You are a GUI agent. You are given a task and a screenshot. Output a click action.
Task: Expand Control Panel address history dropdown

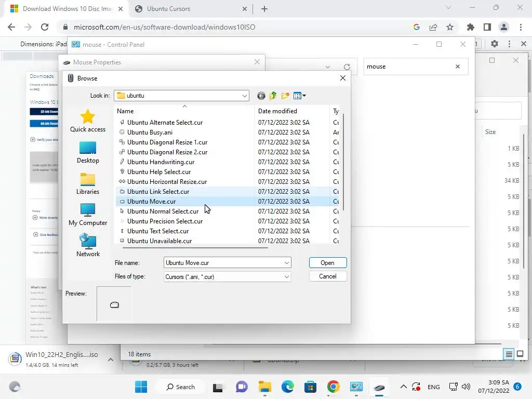point(327,67)
